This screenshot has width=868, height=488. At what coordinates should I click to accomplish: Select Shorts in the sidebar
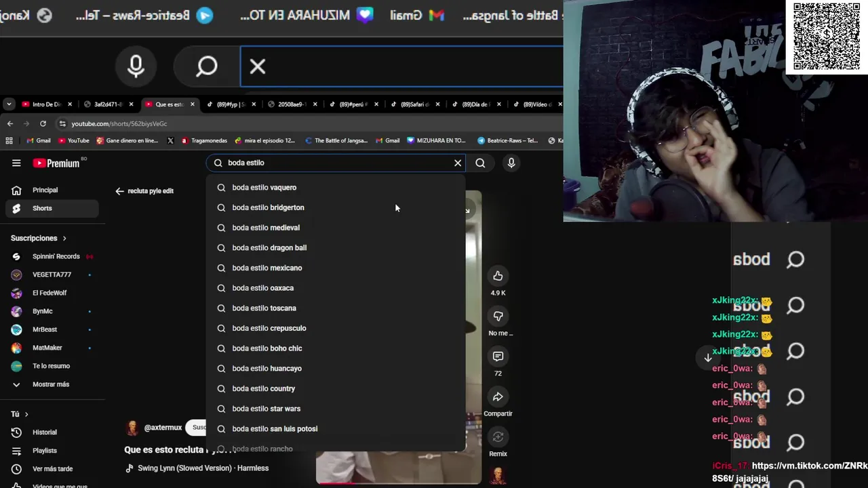[x=52, y=208]
